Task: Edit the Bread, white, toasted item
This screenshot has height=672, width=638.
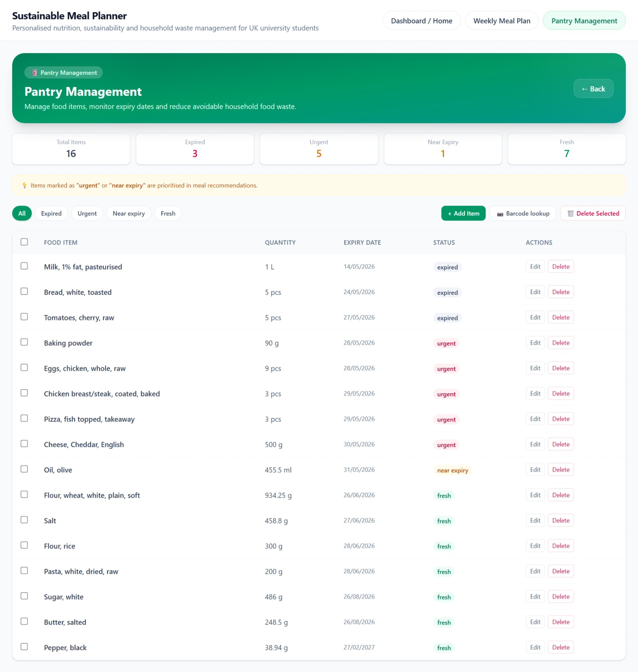Action: pos(535,292)
